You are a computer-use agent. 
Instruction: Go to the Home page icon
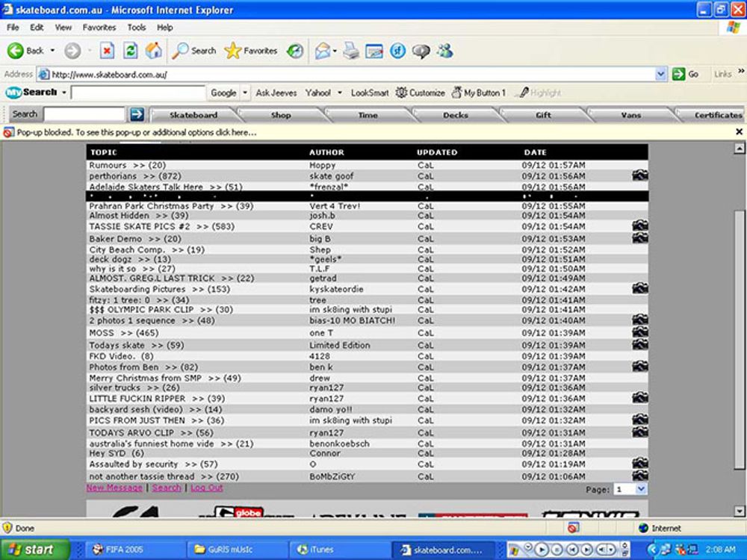[153, 51]
